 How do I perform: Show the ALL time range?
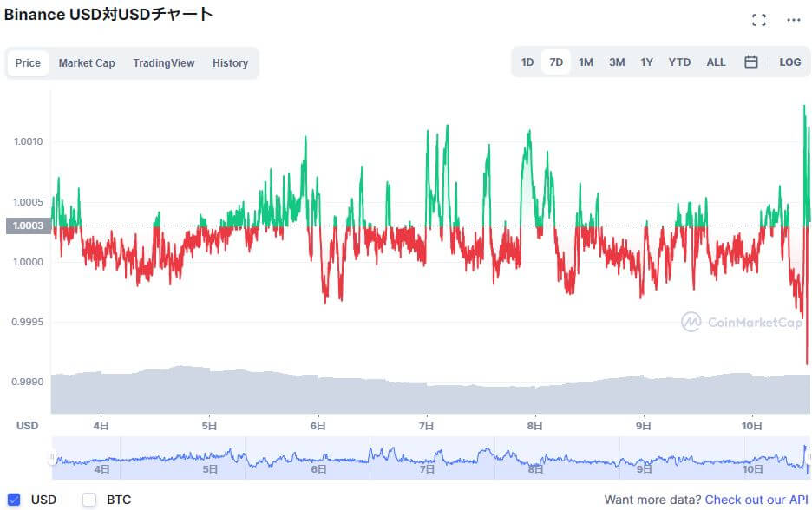[x=717, y=62]
